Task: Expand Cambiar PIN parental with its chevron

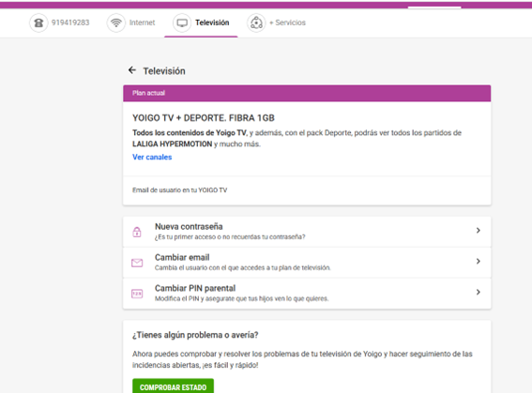Action: [479, 292]
